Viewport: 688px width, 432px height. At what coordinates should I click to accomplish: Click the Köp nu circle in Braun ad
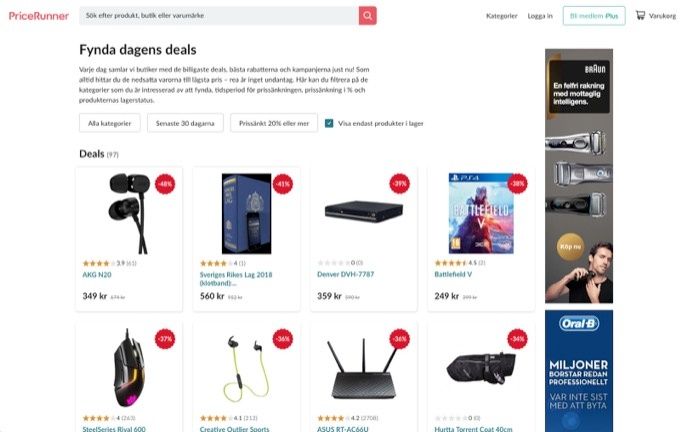(570, 247)
